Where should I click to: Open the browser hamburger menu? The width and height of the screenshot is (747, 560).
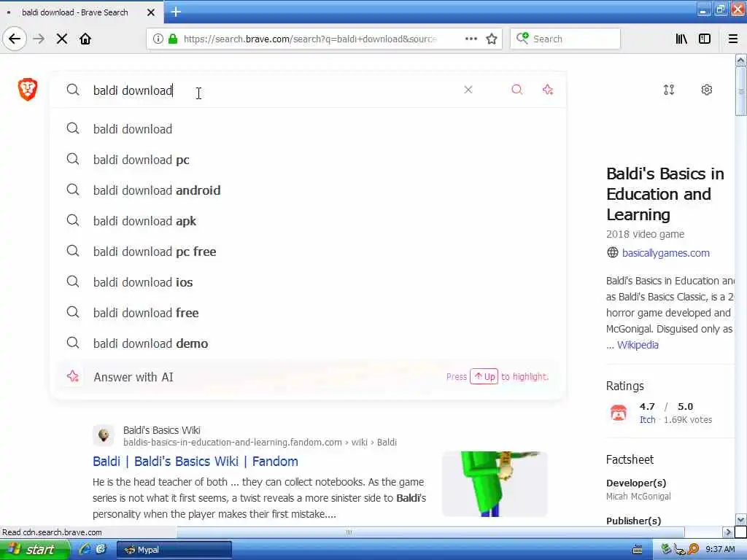(x=733, y=39)
